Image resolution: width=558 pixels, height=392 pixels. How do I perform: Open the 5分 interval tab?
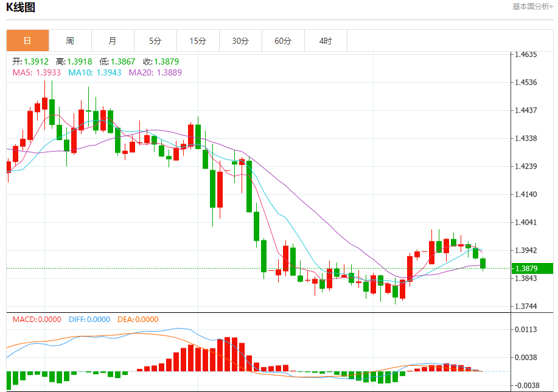pyautogui.click(x=156, y=41)
